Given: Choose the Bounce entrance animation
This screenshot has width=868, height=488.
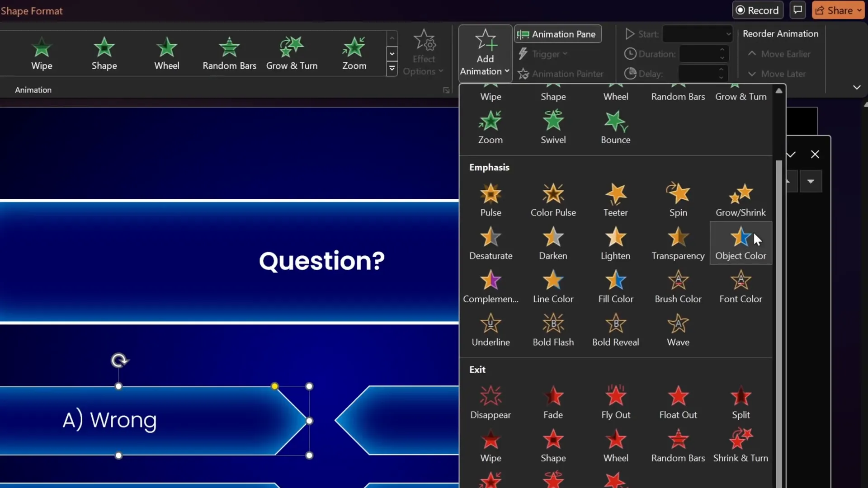Looking at the screenshot, I should pyautogui.click(x=615, y=128).
